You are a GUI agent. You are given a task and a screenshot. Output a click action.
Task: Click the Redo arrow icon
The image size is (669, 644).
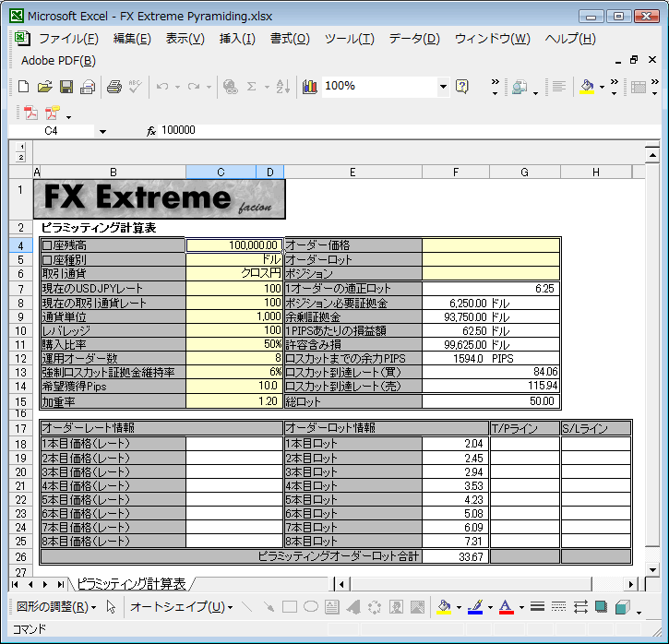tap(194, 87)
